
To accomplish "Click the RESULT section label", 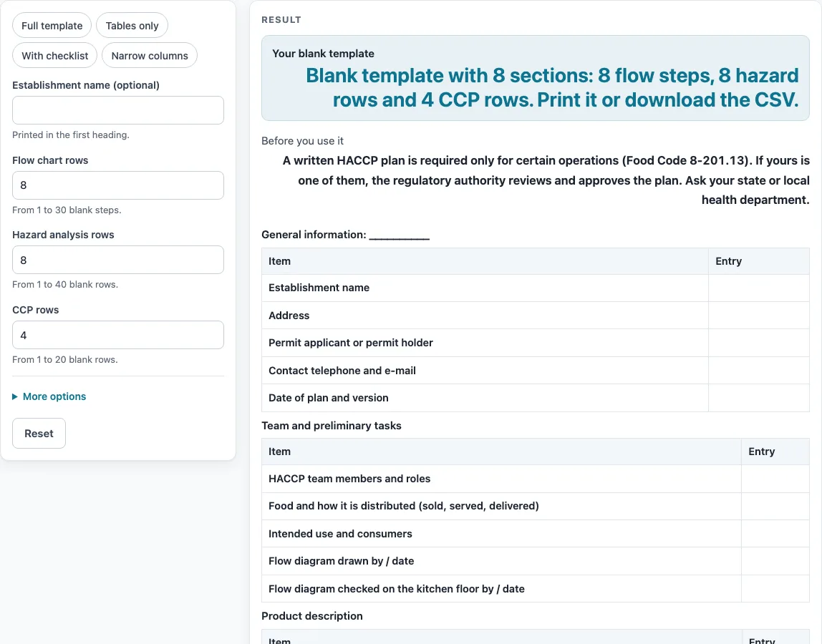I will 281,20.
